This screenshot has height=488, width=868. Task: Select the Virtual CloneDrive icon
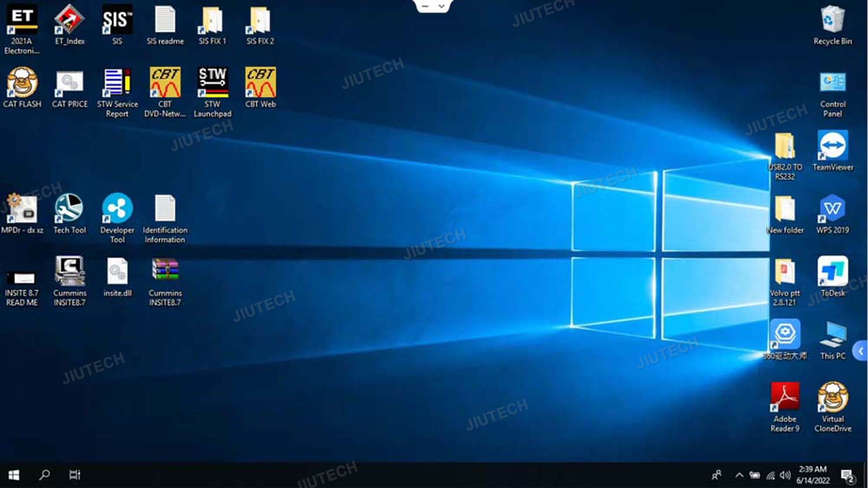pos(833,398)
